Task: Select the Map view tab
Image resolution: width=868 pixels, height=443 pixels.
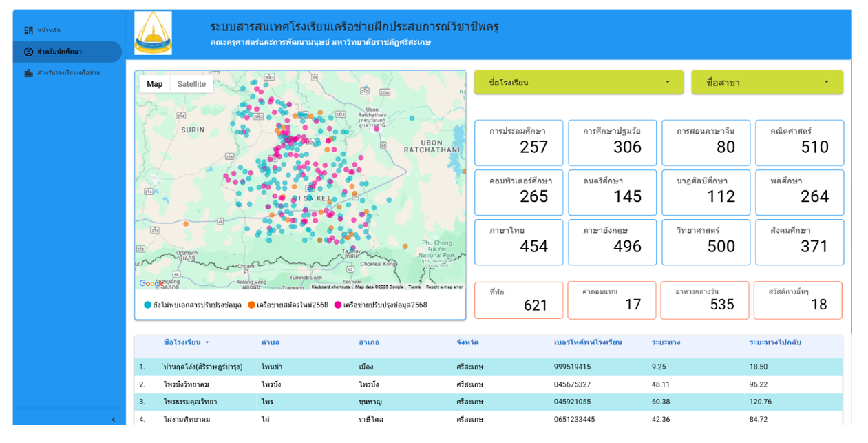Action: 155,84
